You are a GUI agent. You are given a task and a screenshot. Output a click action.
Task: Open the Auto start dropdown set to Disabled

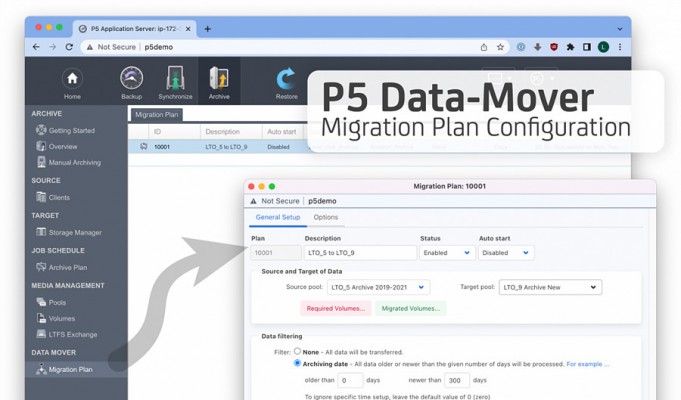(506, 253)
